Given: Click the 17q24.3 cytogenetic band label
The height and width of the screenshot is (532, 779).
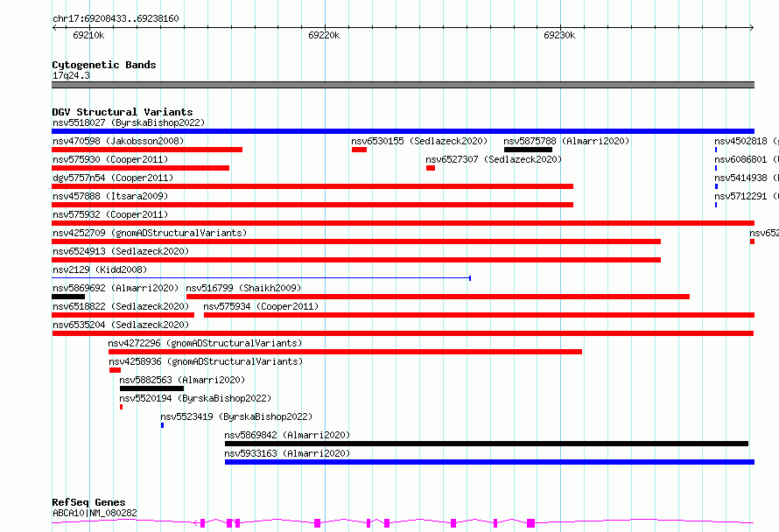Looking at the screenshot, I should pyautogui.click(x=71, y=75).
